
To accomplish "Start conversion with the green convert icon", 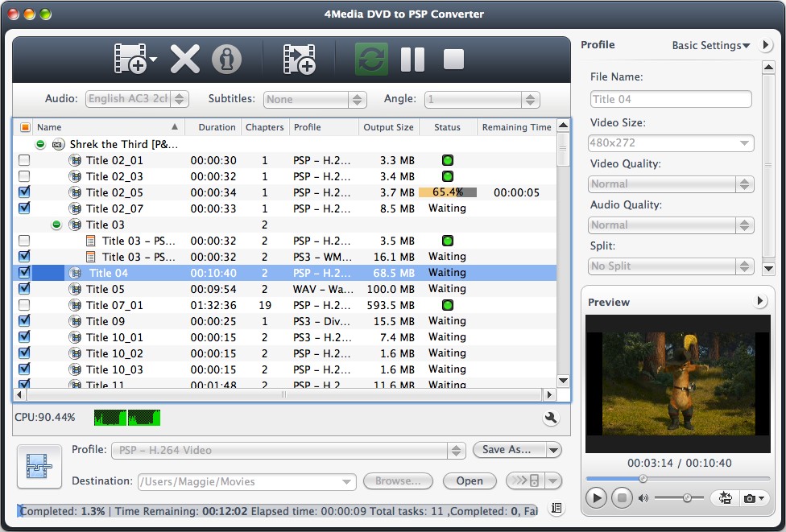I will coord(370,57).
